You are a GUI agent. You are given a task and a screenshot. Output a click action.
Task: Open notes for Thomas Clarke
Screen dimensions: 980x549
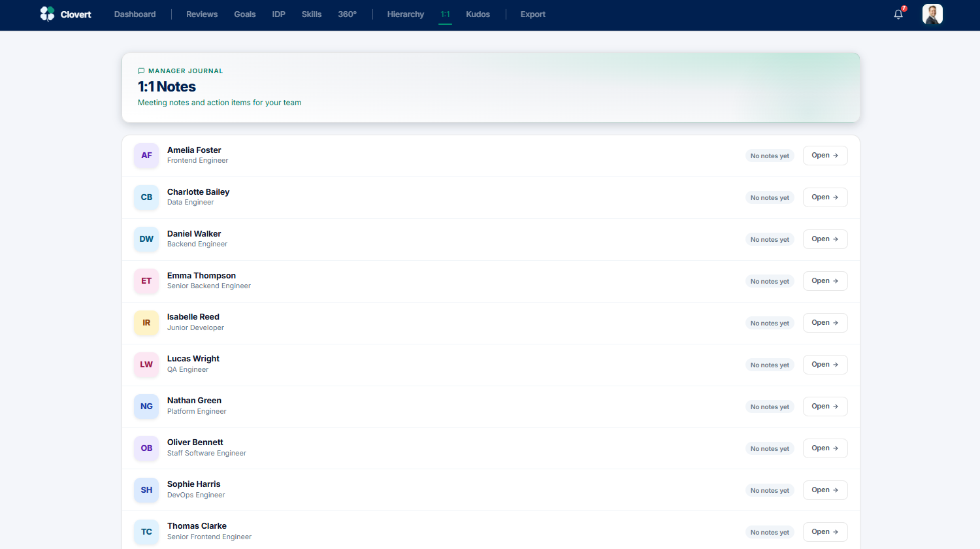pyautogui.click(x=825, y=532)
